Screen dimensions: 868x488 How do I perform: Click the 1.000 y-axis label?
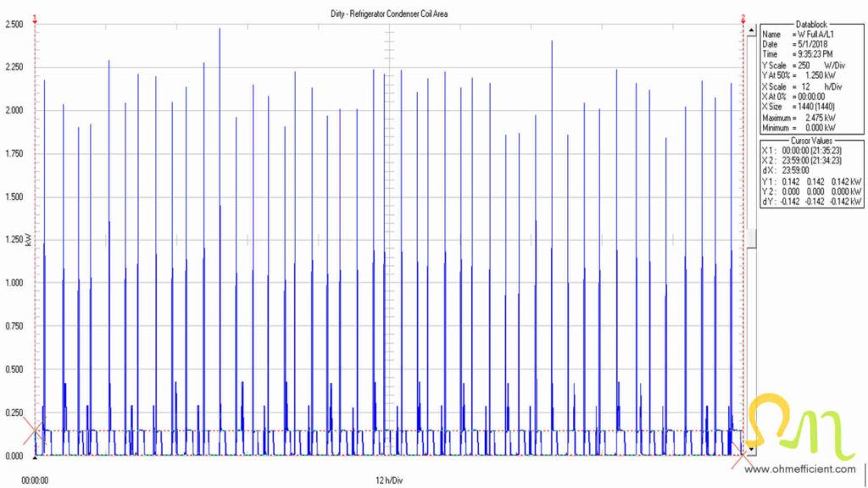pyautogui.click(x=14, y=283)
